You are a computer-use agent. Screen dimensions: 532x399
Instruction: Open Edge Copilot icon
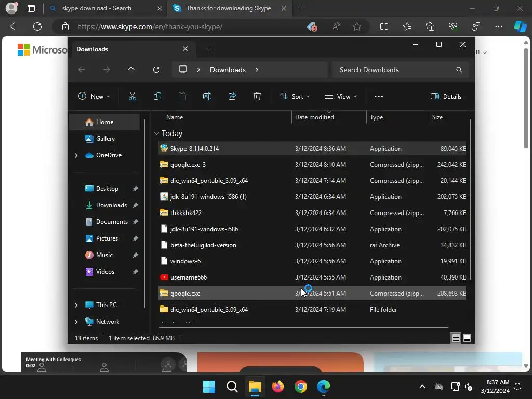[x=521, y=26]
